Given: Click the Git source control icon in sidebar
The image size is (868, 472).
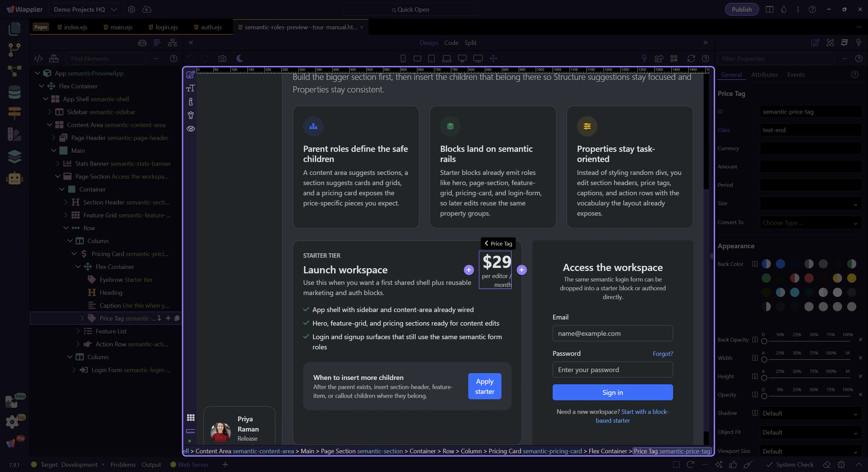Looking at the screenshot, I should (x=14, y=50).
